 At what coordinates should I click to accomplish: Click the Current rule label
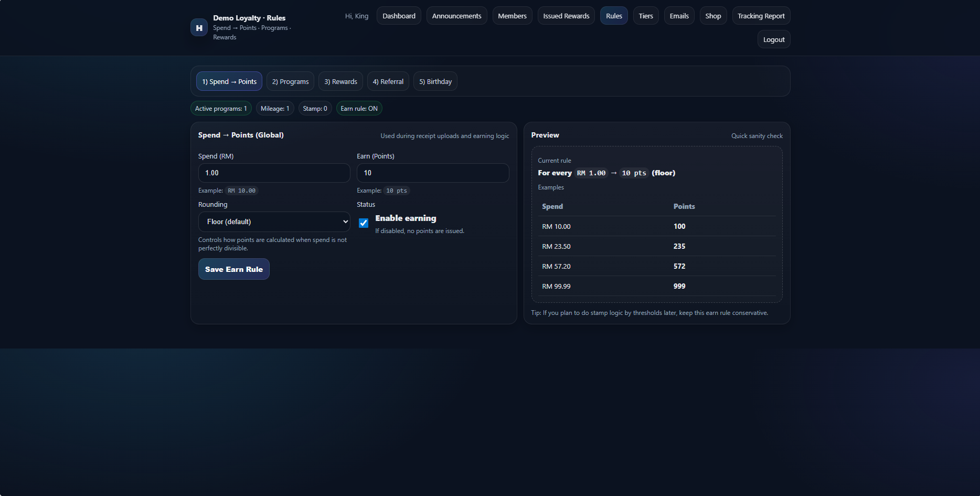click(555, 161)
